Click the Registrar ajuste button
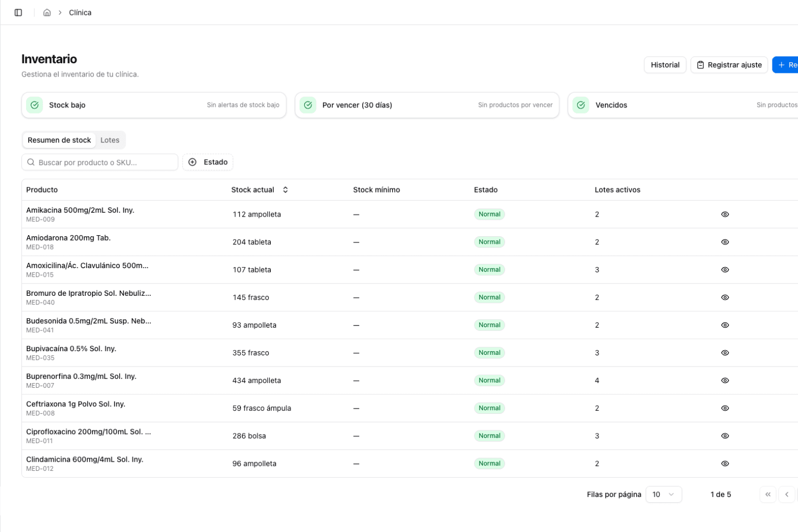Image resolution: width=798 pixels, height=532 pixels. coord(729,64)
